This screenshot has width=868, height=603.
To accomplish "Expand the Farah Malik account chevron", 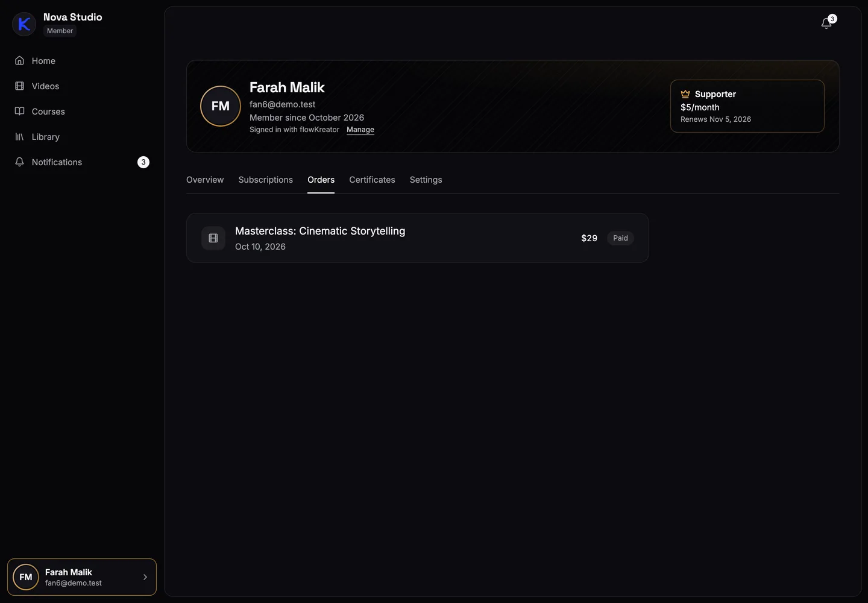I will (x=145, y=577).
